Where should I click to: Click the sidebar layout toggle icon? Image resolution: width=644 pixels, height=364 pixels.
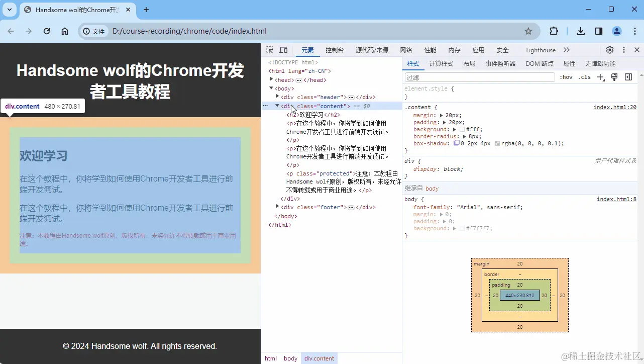point(627,77)
